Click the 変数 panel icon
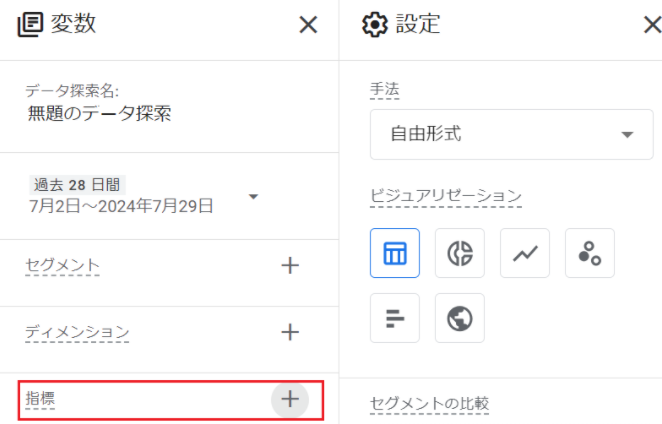Image resolution: width=662 pixels, height=424 pixels. (x=30, y=24)
